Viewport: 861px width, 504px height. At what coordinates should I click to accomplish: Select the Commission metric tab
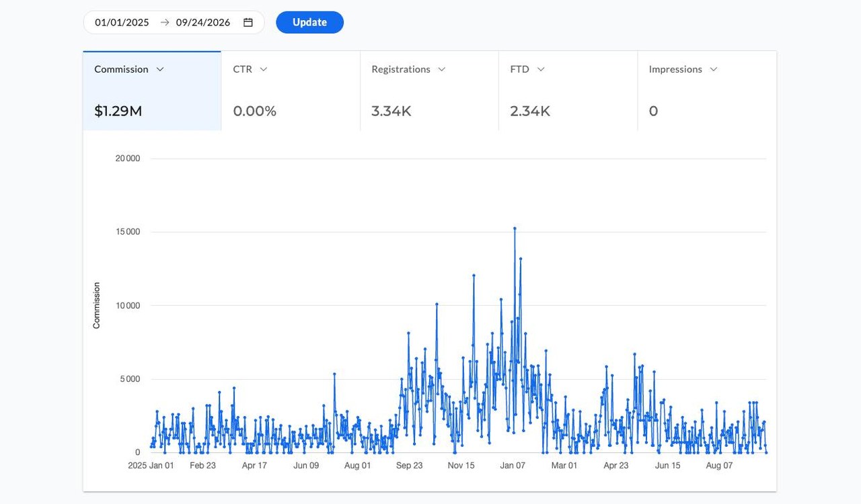point(152,91)
